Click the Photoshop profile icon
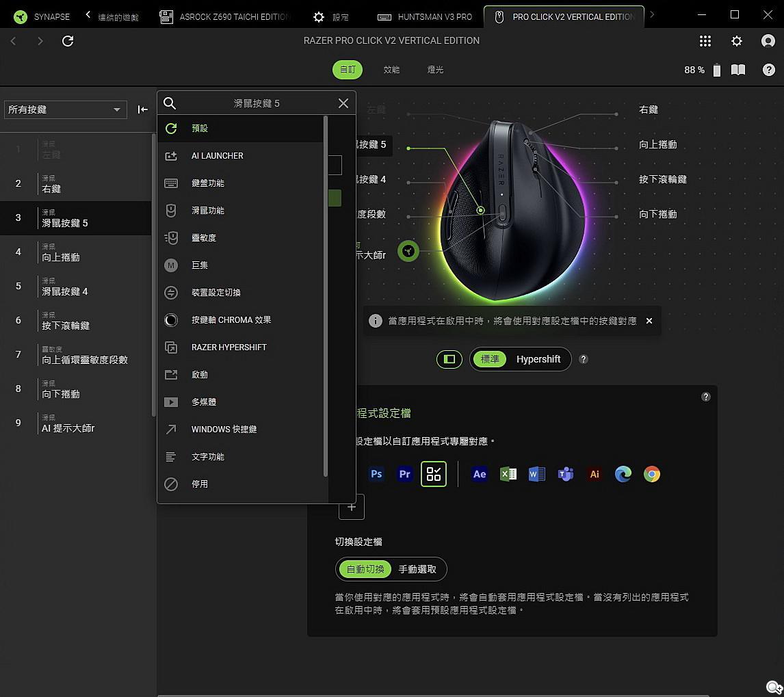 coord(376,474)
